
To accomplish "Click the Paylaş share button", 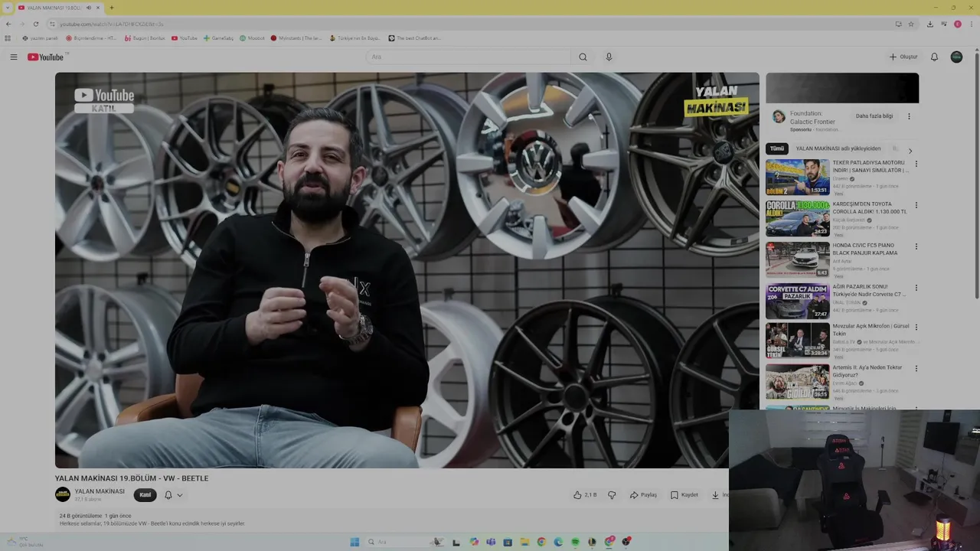I will (643, 495).
